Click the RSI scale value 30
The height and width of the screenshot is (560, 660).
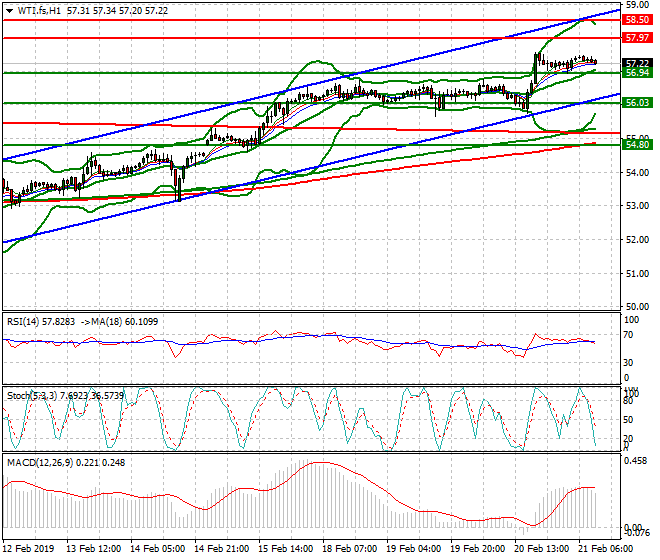pyautogui.click(x=628, y=363)
